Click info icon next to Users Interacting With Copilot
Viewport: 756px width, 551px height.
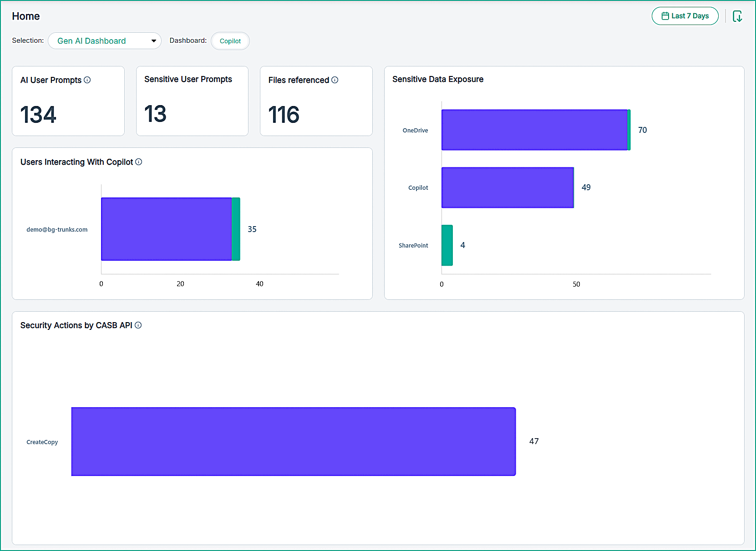[139, 162]
